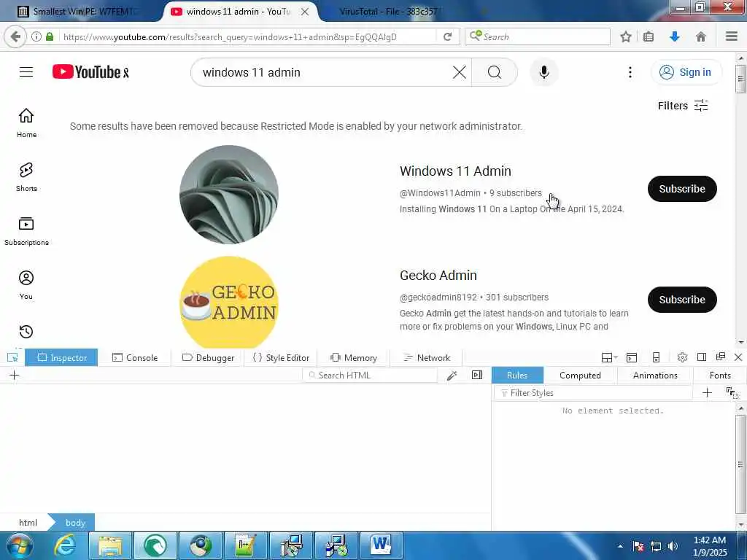Toggle the devtools split console

tap(632, 357)
